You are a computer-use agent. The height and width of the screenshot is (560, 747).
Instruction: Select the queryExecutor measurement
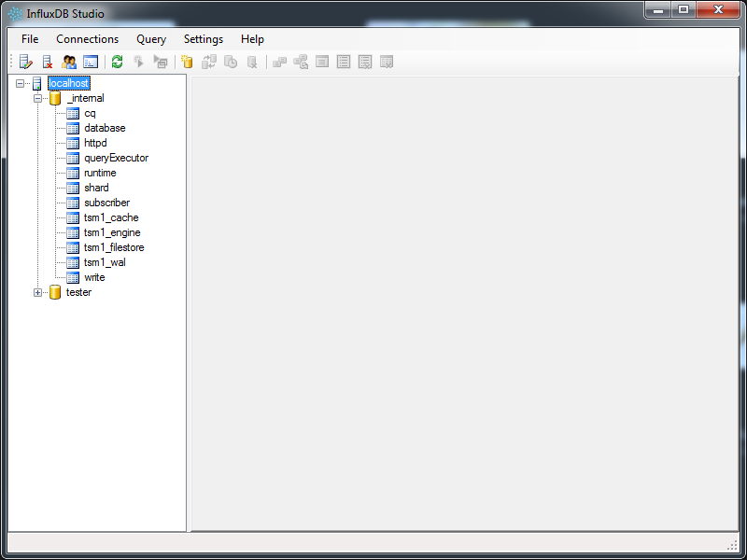click(116, 158)
